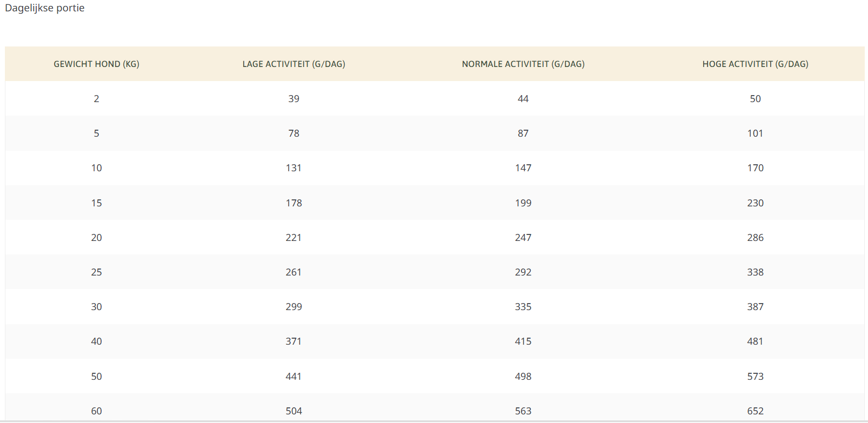This screenshot has height=423, width=868.
Task: Select the normal activity value 292
Action: (x=523, y=272)
